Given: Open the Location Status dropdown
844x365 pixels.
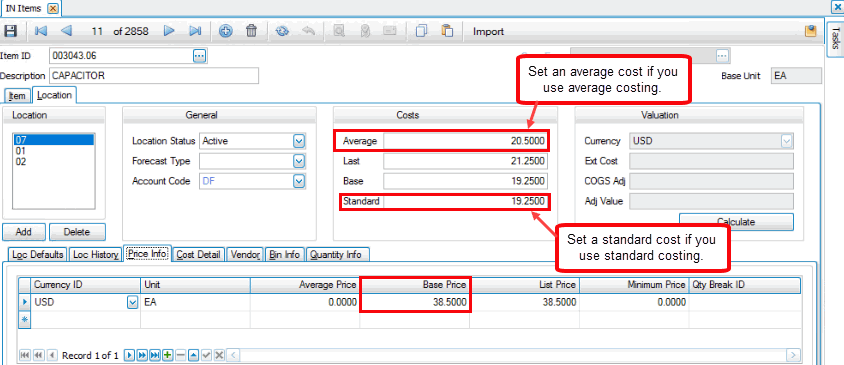Looking at the screenshot, I should tap(299, 141).
